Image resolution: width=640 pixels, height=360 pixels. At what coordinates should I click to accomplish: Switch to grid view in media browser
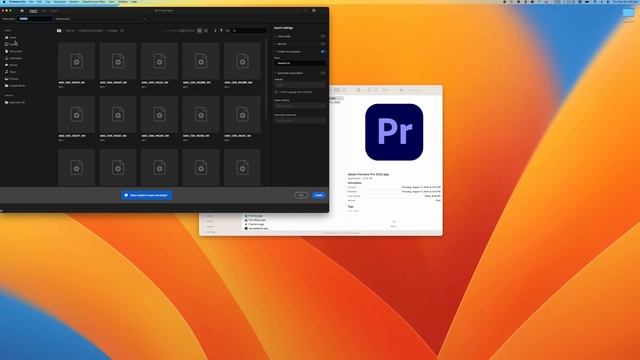point(200,31)
